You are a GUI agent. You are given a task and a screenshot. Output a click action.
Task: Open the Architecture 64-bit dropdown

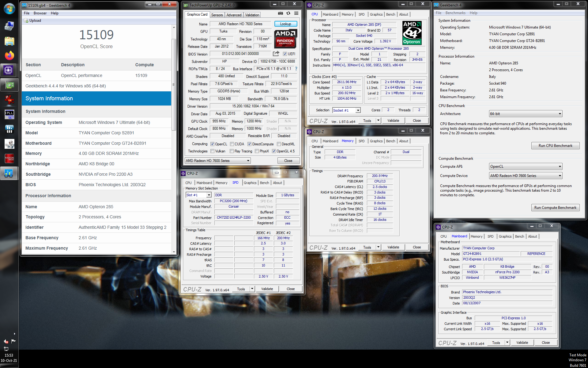(x=526, y=114)
